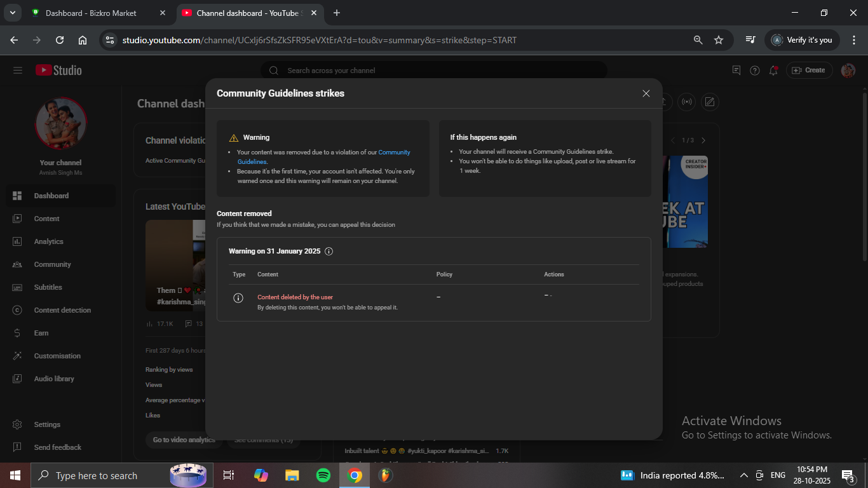Open Audio library from sidebar
The image size is (868, 488).
[x=54, y=379]
